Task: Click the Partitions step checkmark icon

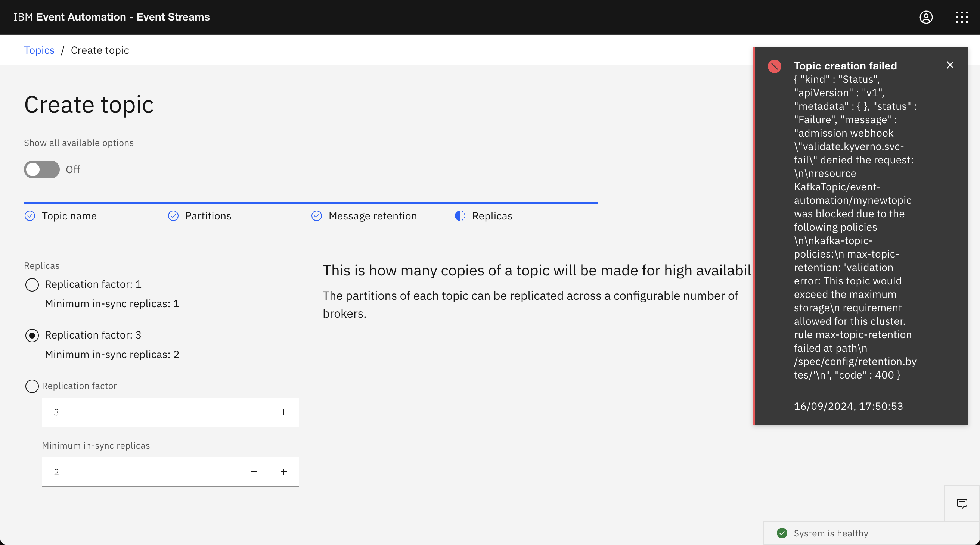Action: 173,216
